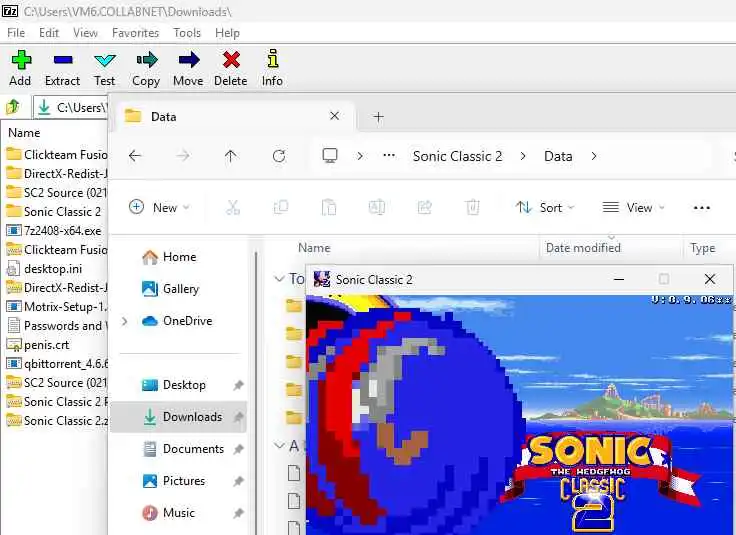Expand the OneDrive tree node
The image size is (736, 535).
(x=125, y=321)
